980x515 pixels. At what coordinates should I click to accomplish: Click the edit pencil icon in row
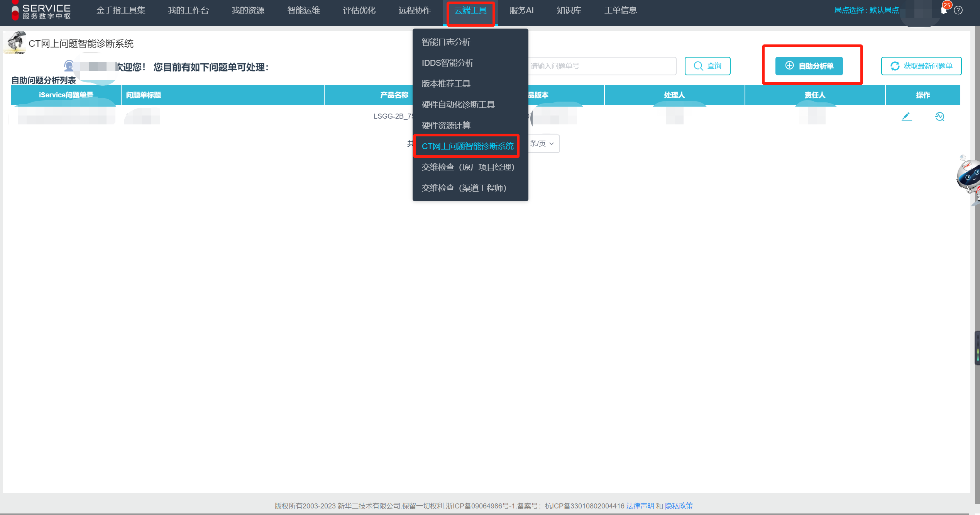[x=906, y=116]
